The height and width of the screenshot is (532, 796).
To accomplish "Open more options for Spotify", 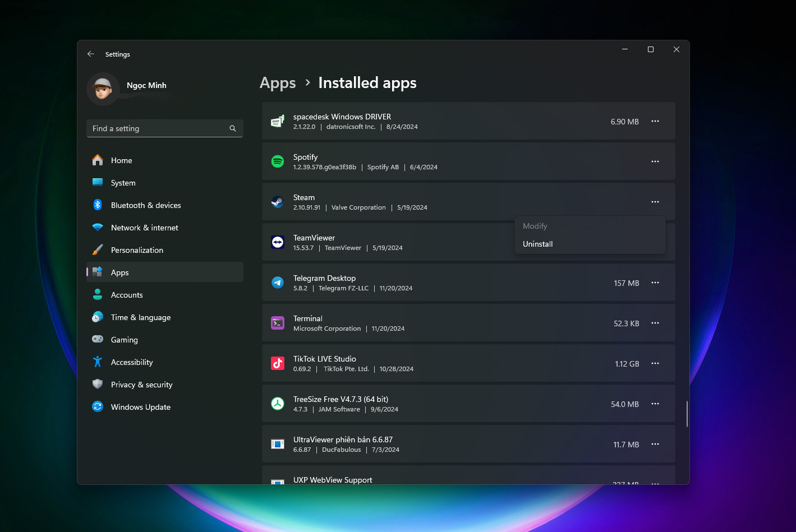I will (x=655, y=161).
